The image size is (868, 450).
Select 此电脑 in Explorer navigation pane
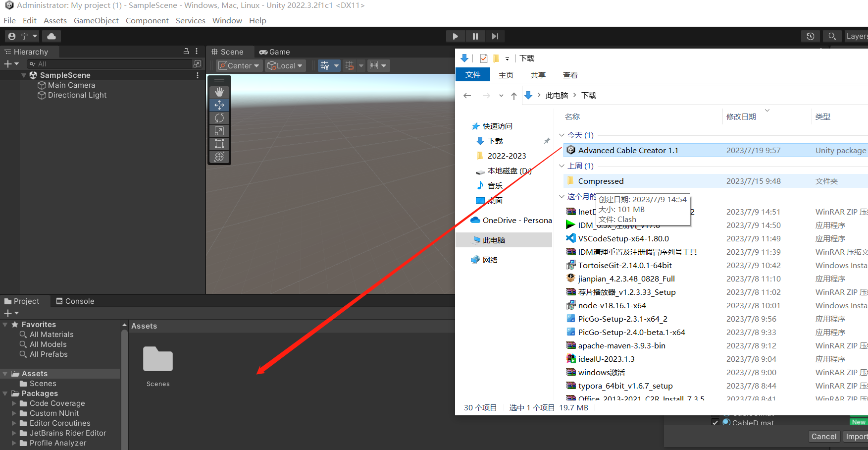pyautogui.click(x=504, y=240)
